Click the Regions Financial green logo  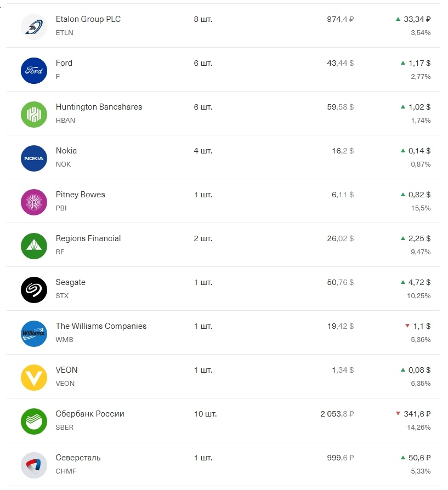click(34, 246)
